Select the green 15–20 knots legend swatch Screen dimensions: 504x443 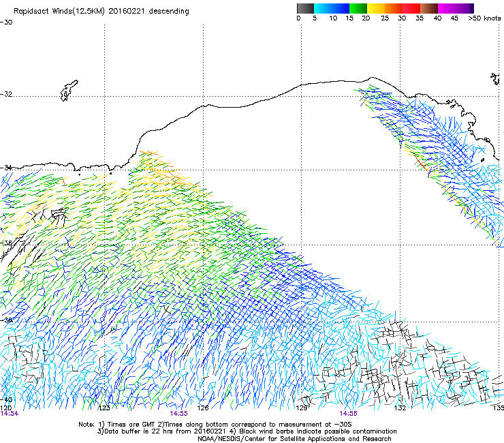[x=358, y=8]
